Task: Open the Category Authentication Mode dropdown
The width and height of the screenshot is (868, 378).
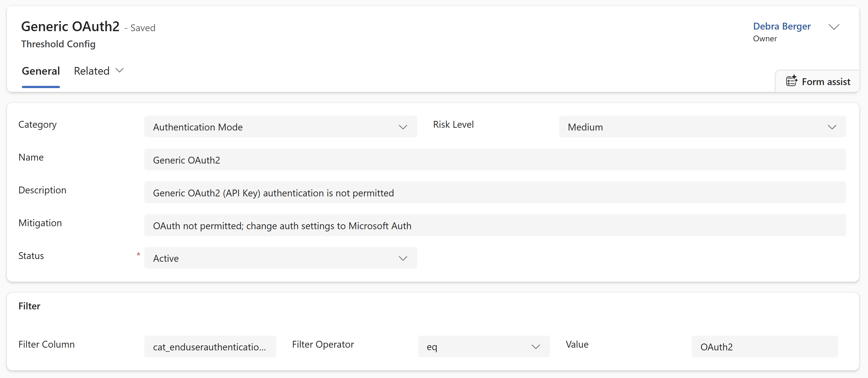Action: pyautogui.click(x=281, y=127)
